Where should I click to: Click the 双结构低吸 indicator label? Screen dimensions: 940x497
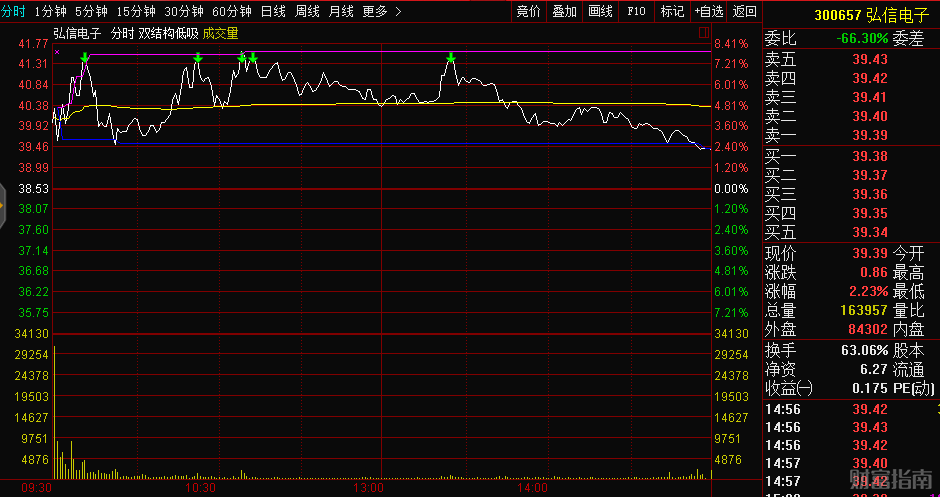(168, 34)
